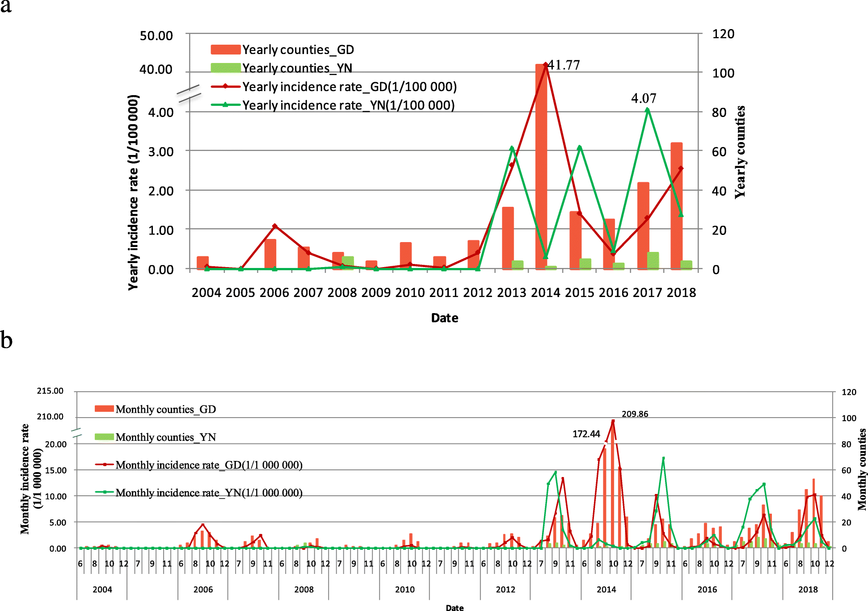Screen dimensions: 868x611
Task: Click the Monthly counties_YN legend label
Action: click(x=166, y=437)
